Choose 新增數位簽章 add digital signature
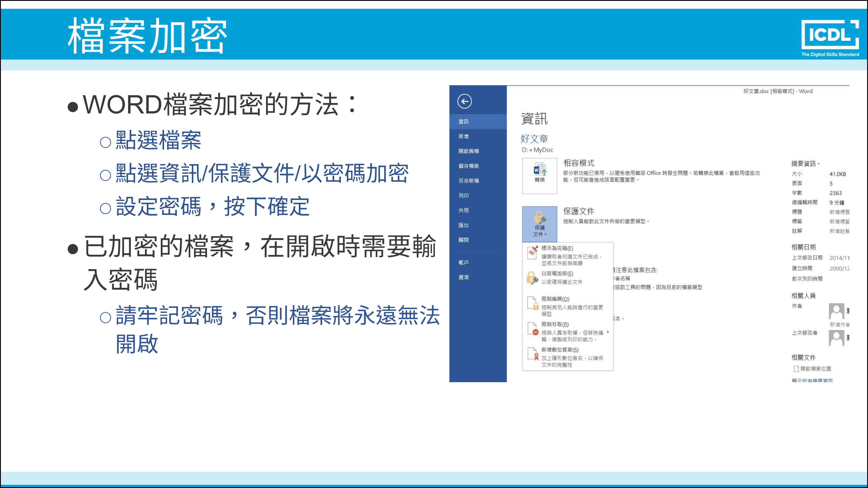 tap(560, 350)
